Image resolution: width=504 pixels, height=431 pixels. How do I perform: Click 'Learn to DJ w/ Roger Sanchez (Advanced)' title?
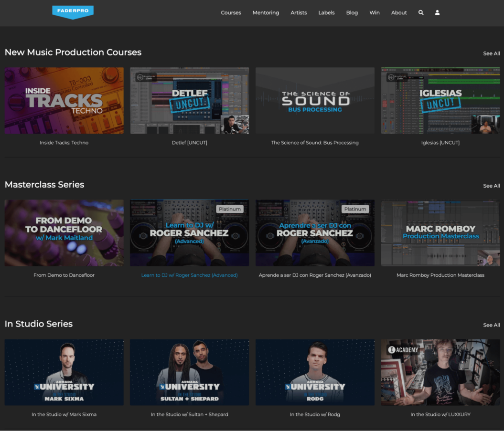[189, 275]
